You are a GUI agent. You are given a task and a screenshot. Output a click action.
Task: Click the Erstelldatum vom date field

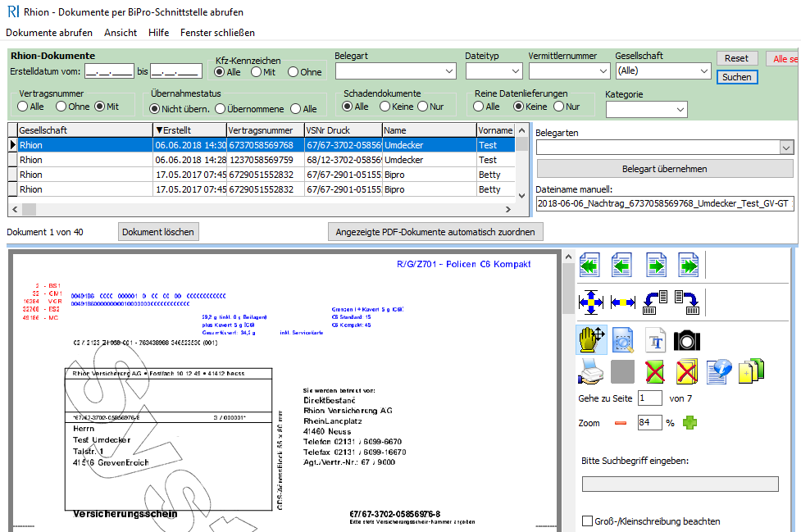[109, 71]
